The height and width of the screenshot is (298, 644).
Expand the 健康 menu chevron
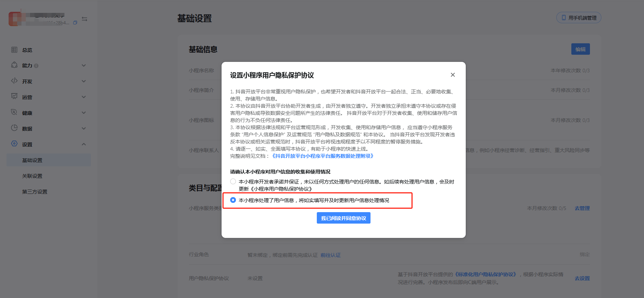point(84,113)
